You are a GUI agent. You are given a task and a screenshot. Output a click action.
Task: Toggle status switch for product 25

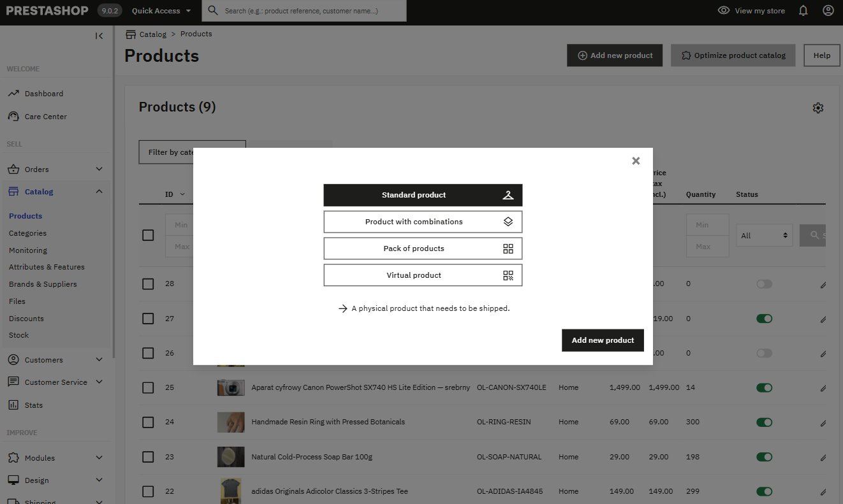pos(764,387)
